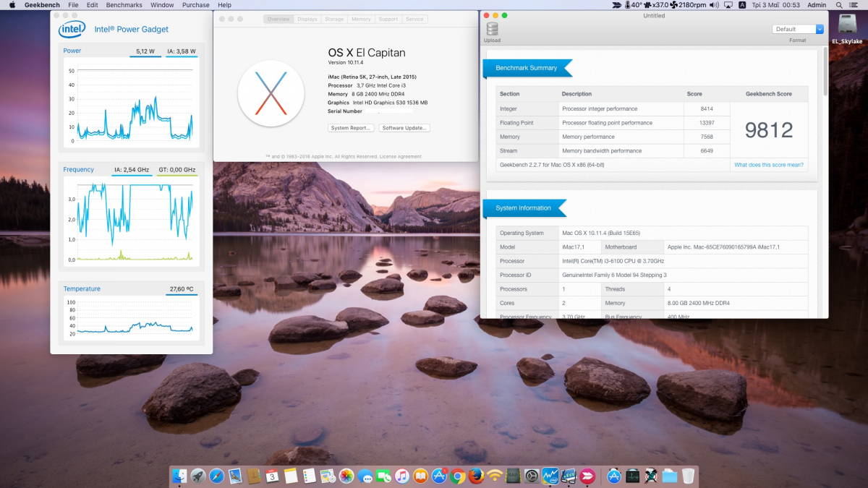Click the Geekbench window vertical scrollbar

pyautogui.click(x=825, y=72)
